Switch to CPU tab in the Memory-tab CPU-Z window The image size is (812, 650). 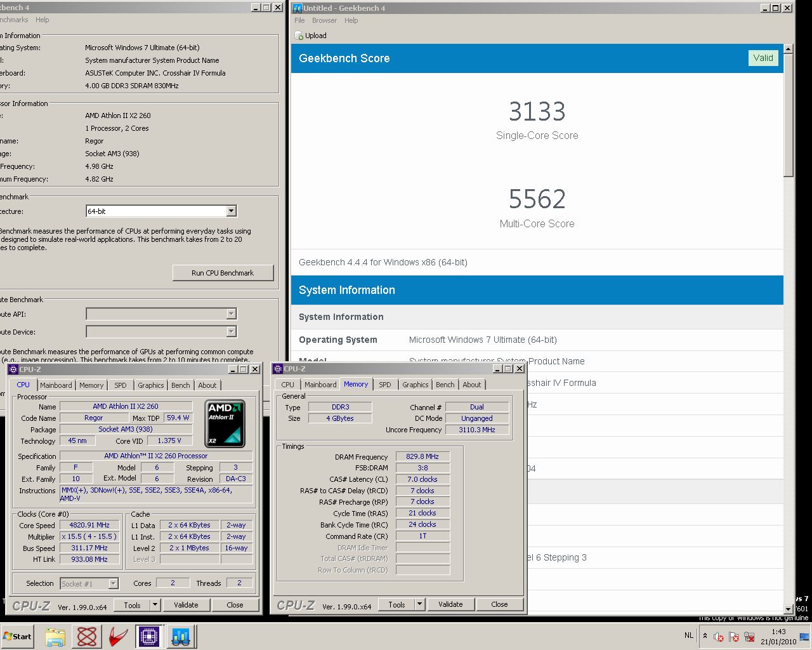click(288, 385)
